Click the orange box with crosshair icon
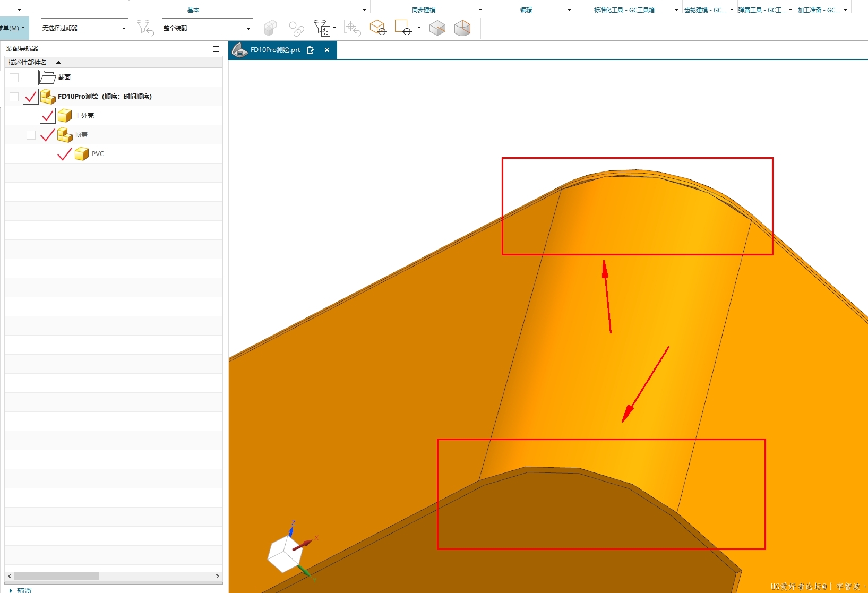The image size is (868, 593). pyautogui.click(x=378, y=28)
